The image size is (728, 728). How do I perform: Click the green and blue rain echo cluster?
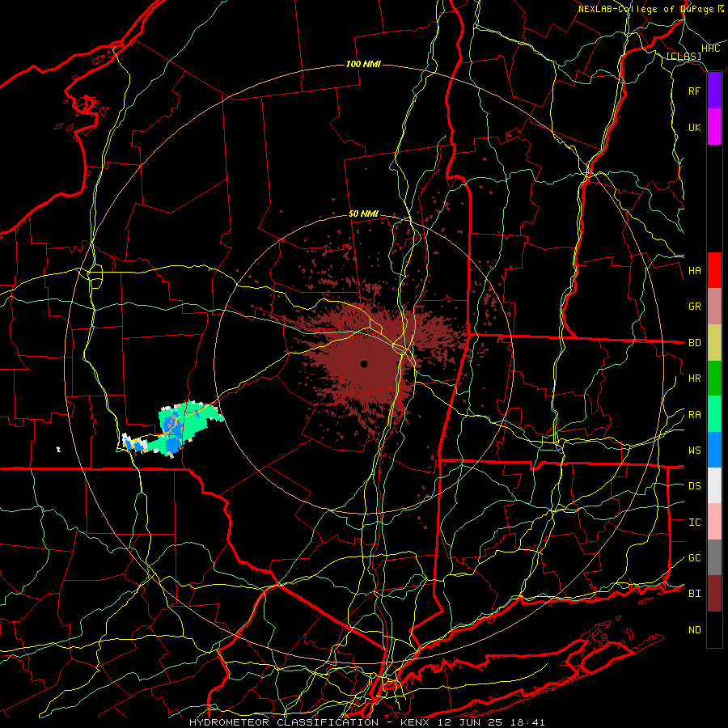174,430
